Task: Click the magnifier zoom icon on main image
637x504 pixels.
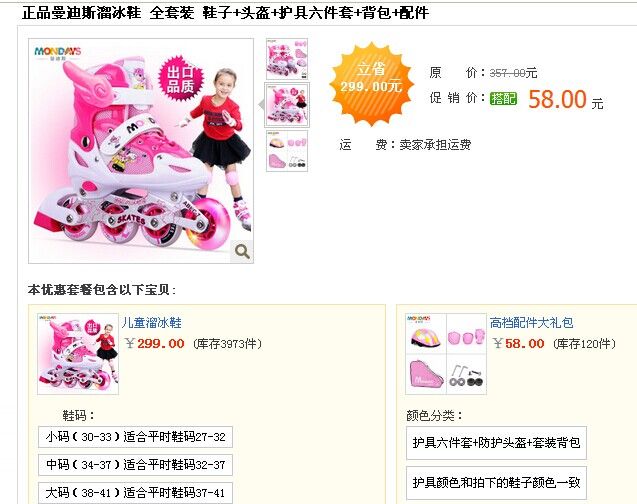Action: (242, 252)
